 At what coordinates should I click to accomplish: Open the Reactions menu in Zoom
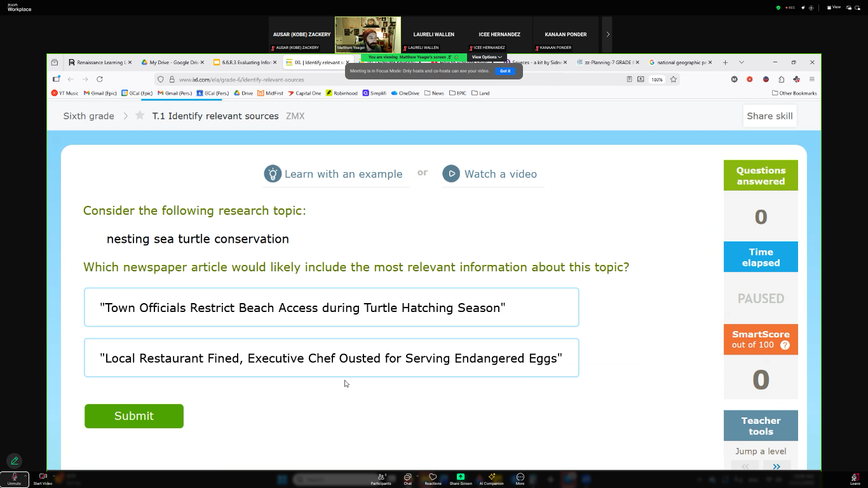pos(433,479)
